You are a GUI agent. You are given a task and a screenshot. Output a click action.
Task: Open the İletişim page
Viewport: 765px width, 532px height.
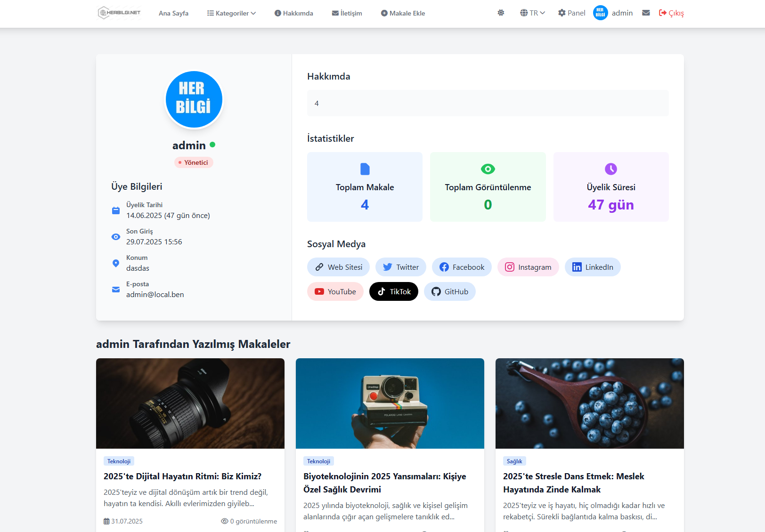point(347,13)
